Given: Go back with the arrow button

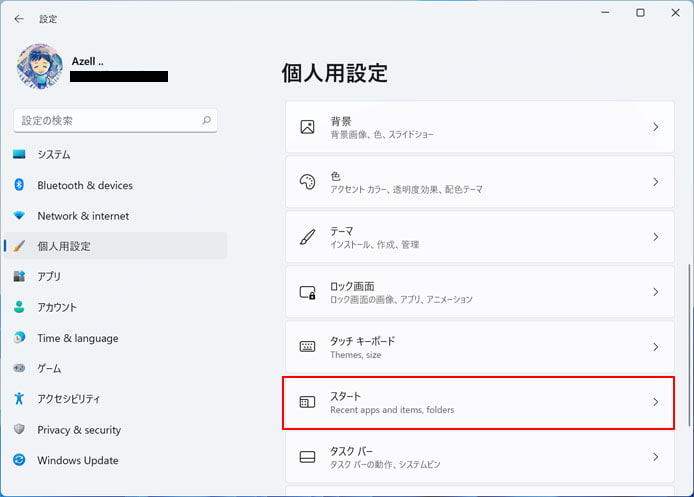Looking at the screenshot, I should tap(19, 19).
